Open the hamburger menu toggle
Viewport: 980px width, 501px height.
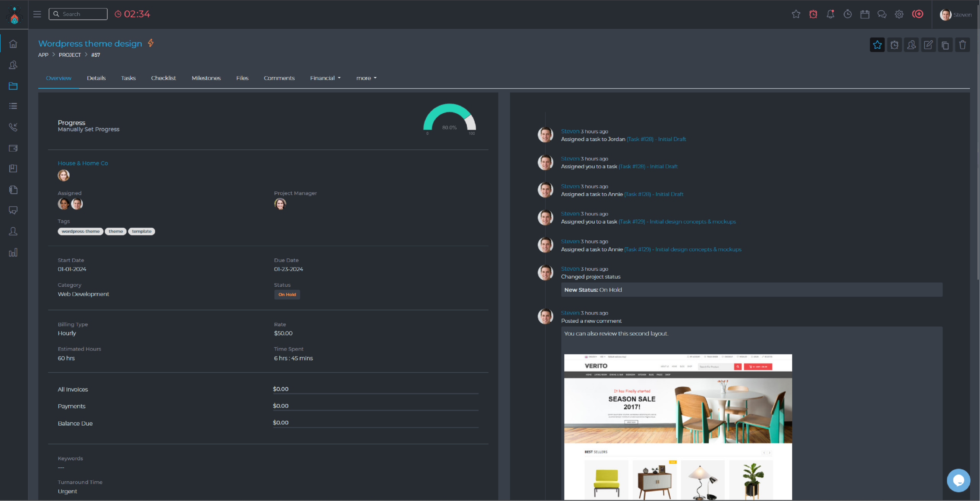[37, 14]
